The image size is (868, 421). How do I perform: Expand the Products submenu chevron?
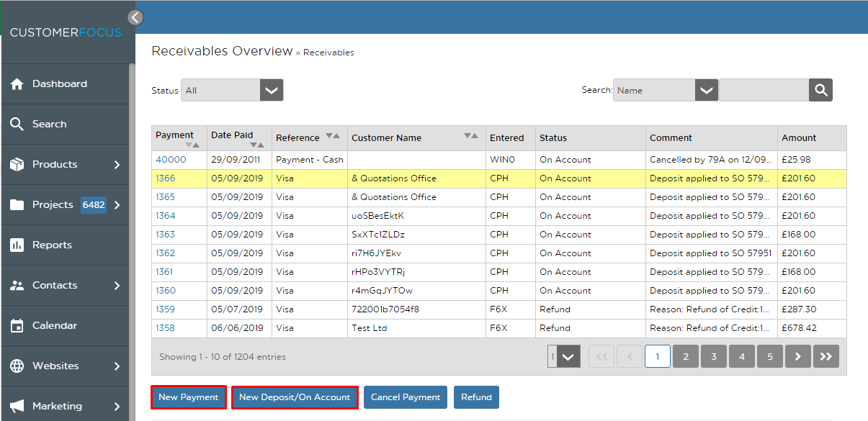point(117,165)
